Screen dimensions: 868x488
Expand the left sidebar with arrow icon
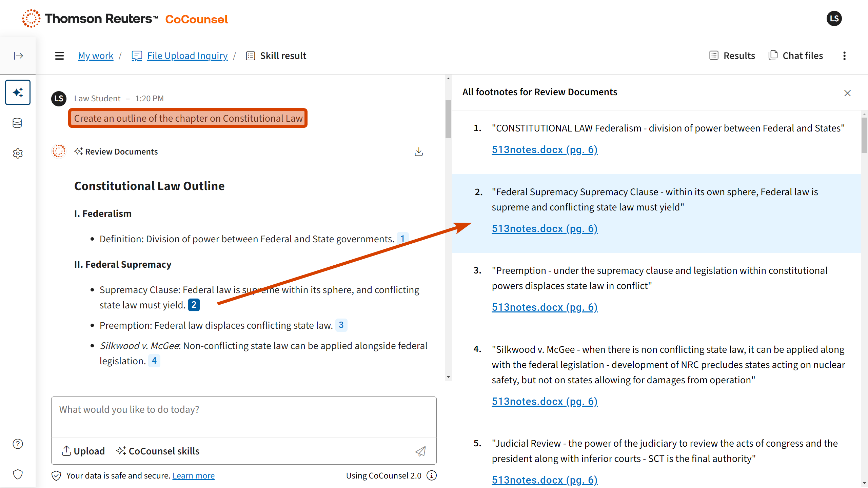[x=18, y=56]
